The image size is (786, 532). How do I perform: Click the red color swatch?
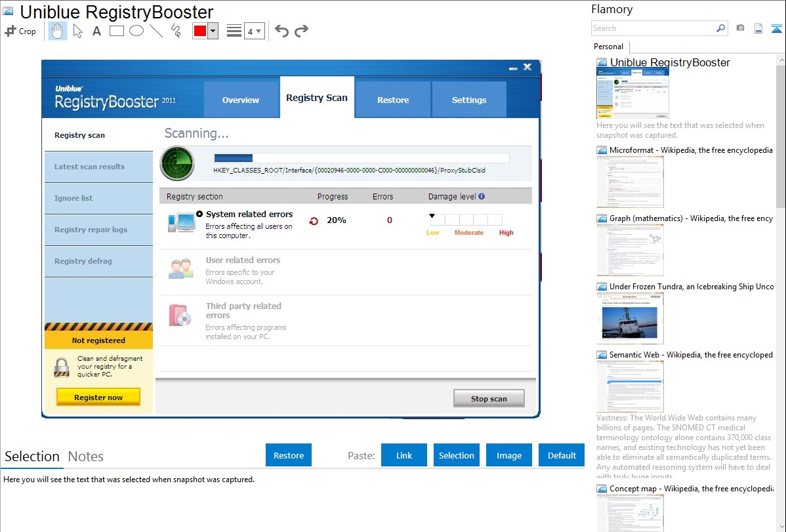click(x=200, y=31)
